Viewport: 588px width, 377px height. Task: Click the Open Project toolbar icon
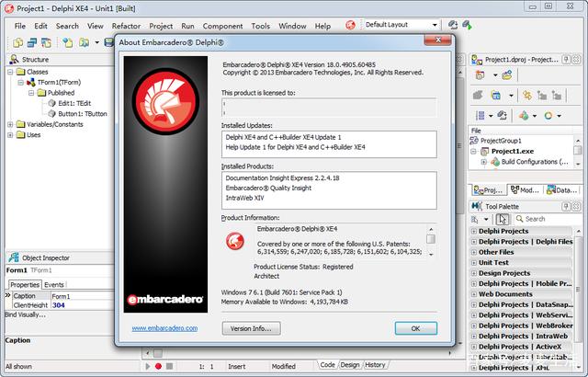point(84,42)
